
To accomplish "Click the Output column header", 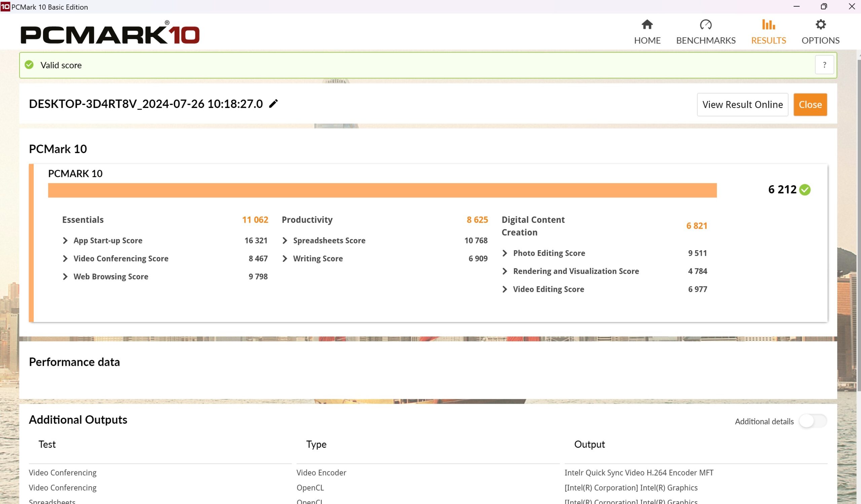I will (589, 444).
